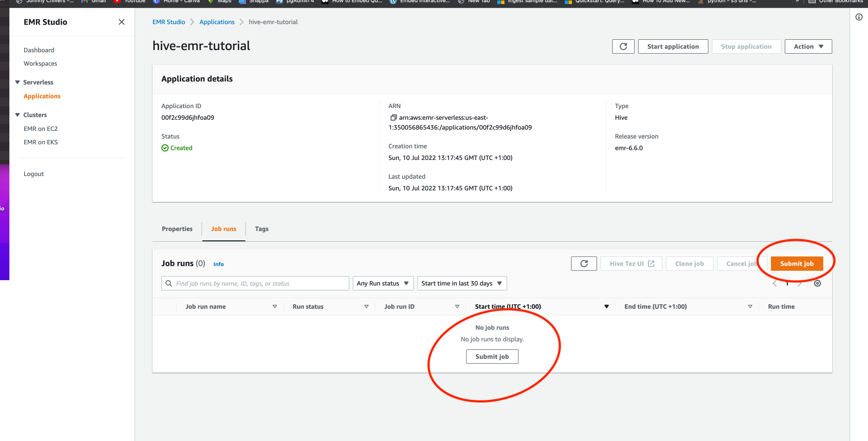The width and height of the screenshot is (868, 441).
Task: Click Submit job in empty table area
Action: pos(492,357)
